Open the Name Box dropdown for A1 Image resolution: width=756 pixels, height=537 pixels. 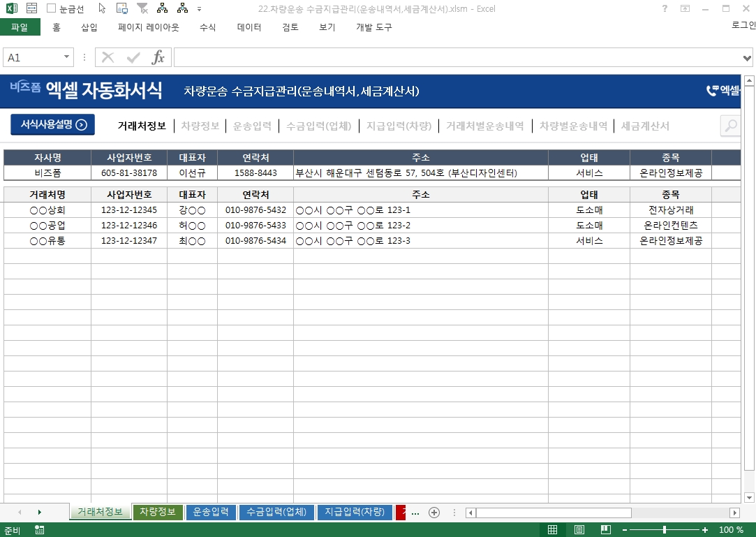67,57
